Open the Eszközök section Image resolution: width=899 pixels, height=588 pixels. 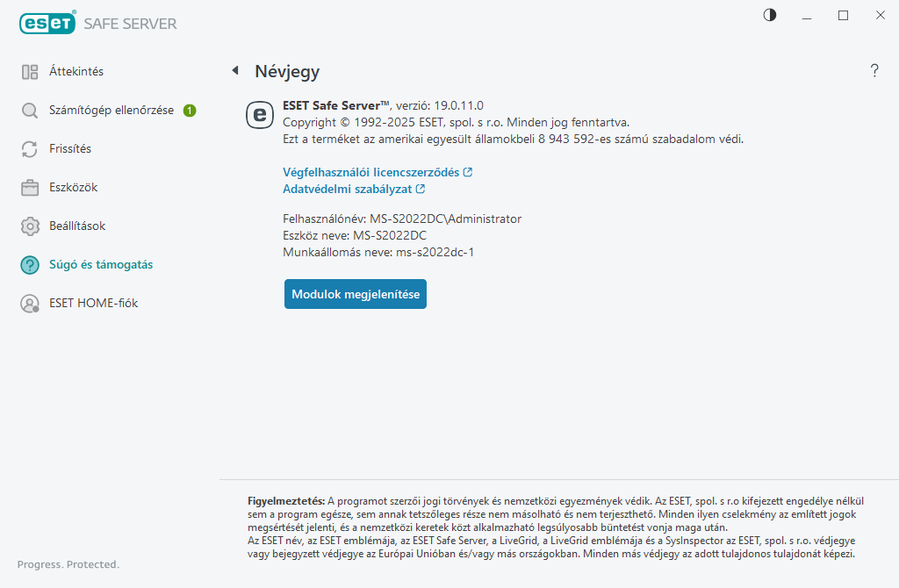73,188
